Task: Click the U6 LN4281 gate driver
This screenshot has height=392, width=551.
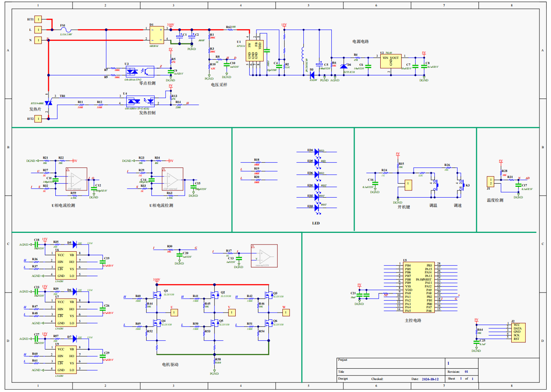Action: tap(66, 265)
